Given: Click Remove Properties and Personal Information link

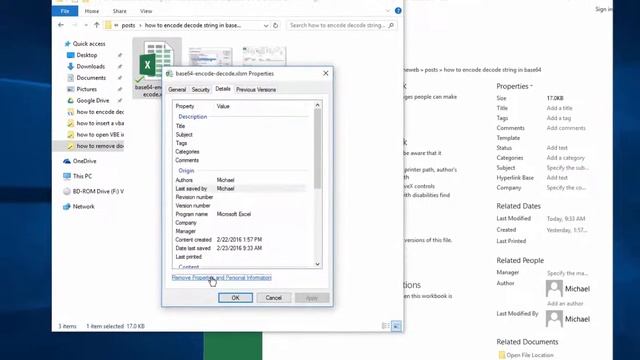Looking at the screenshot, I should (x=222, y=278).
